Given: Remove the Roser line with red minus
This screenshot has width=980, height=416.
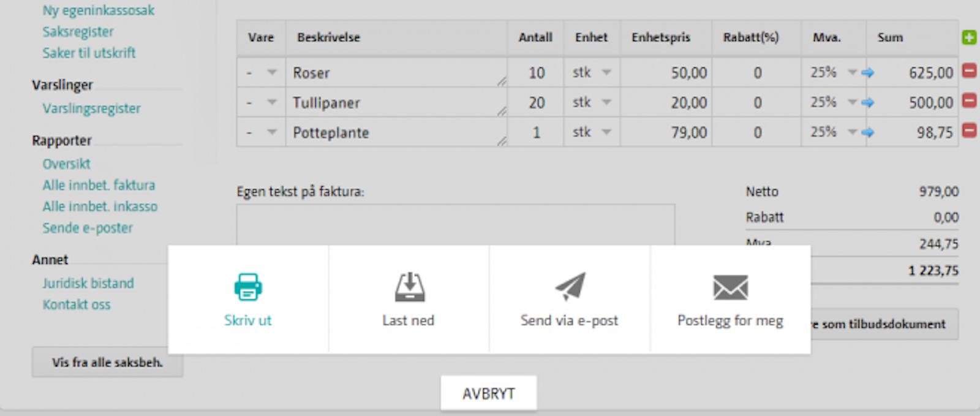Looking at the screenshot, I should click(x=969, y=71).
